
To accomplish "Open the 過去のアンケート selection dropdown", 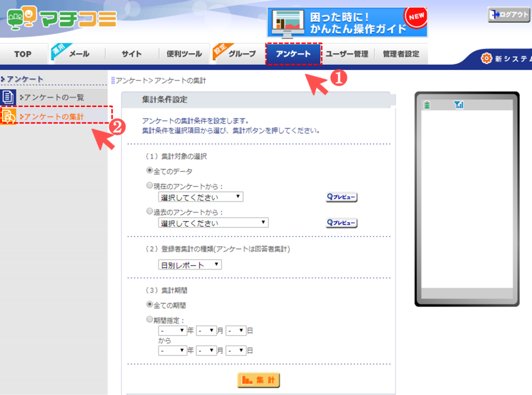I will coord(213,223).
